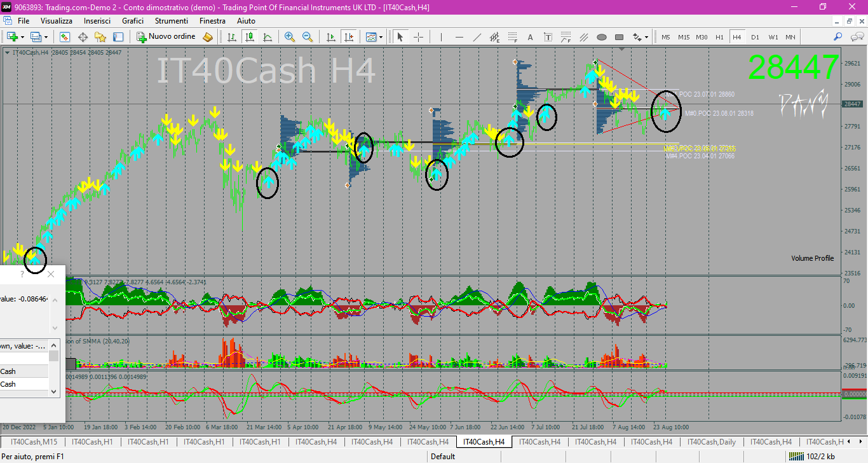Open the Grafici menu
868x463 pixels.
point(133,21)
